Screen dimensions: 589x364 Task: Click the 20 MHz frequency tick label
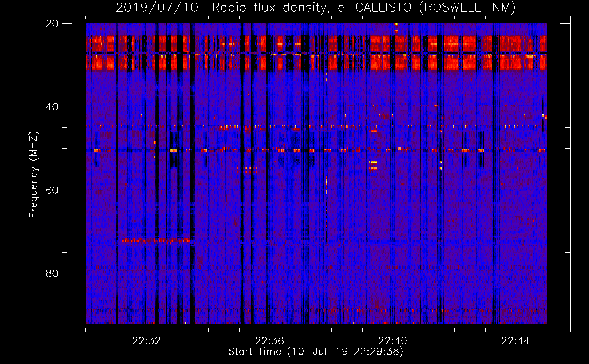(52, 23)
